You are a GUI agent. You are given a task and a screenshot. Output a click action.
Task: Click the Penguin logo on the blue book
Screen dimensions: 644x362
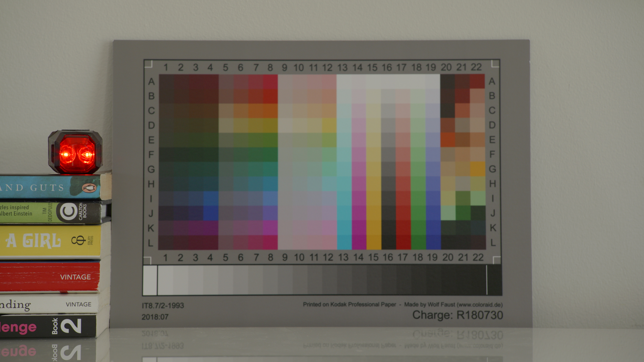89,188
